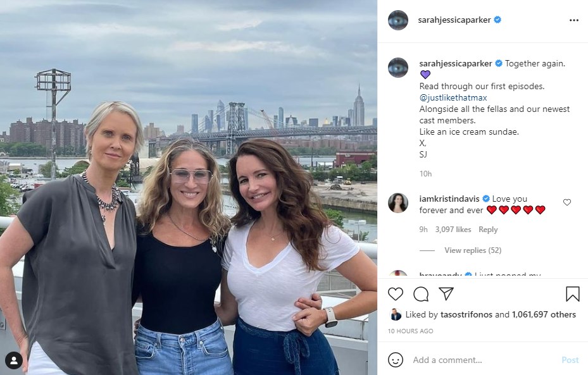588x375 pixels.
Task: Expand View replies (52)
Action: coord(472,250)
